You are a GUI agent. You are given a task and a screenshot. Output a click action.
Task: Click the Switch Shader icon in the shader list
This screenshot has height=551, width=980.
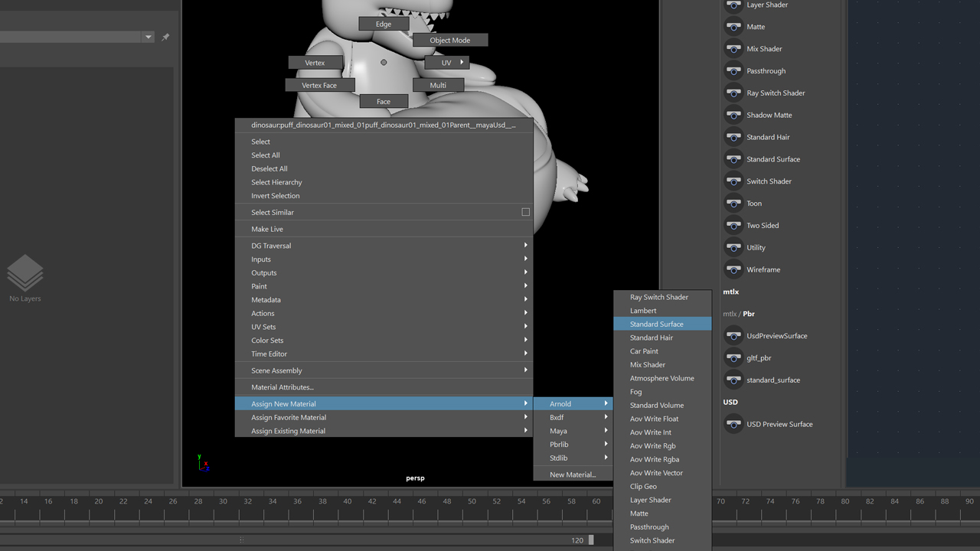733,181
